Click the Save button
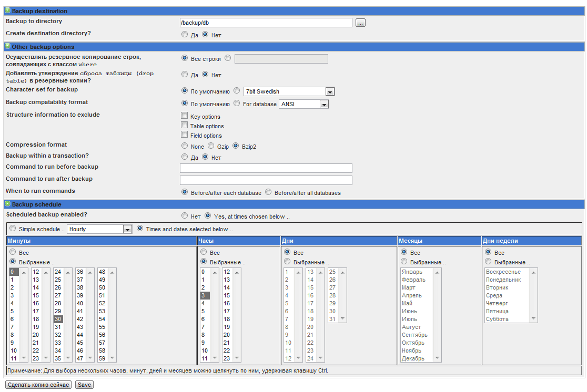 click(x=84, y=384)
